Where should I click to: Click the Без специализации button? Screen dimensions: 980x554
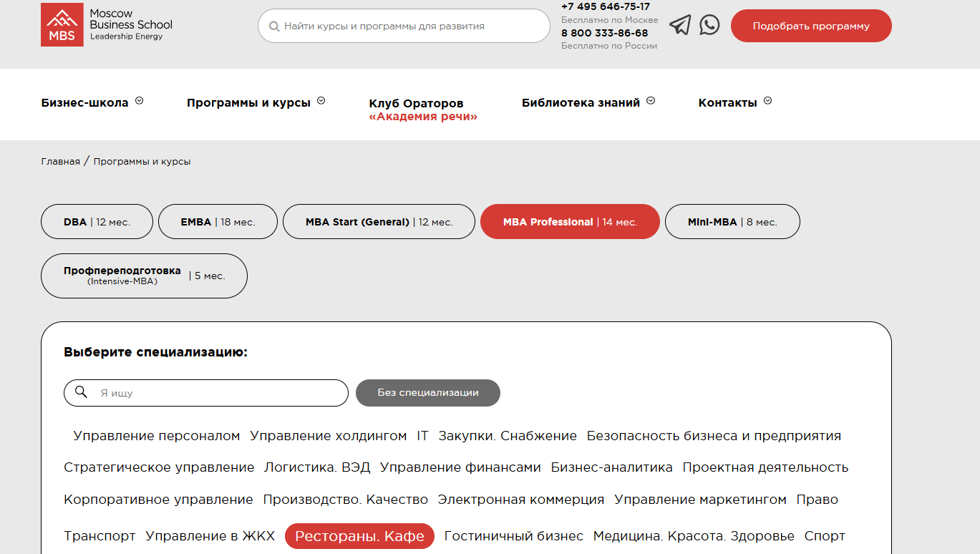click(427, 392)
